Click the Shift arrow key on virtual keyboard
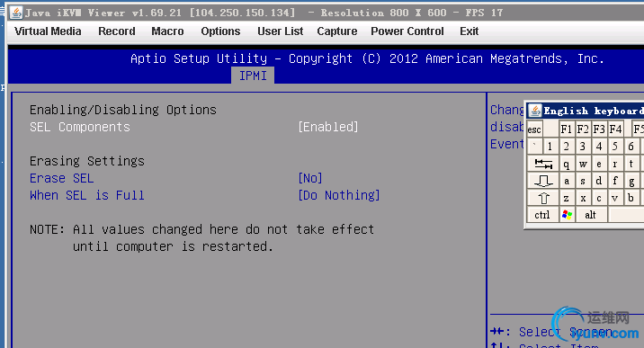 543,198
